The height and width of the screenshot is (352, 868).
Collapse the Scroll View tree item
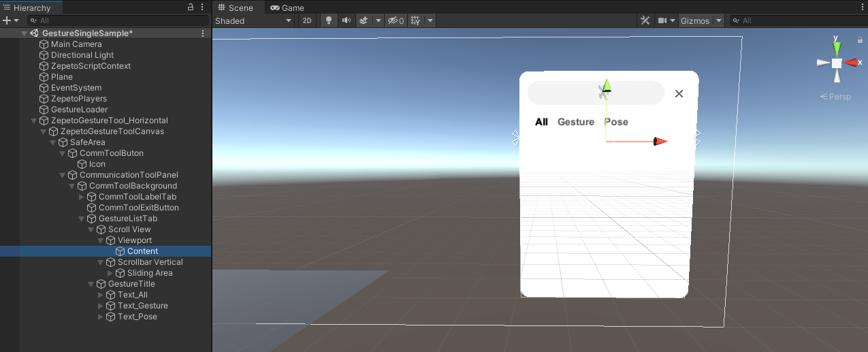pyautogui.click(x=92, y=229)
